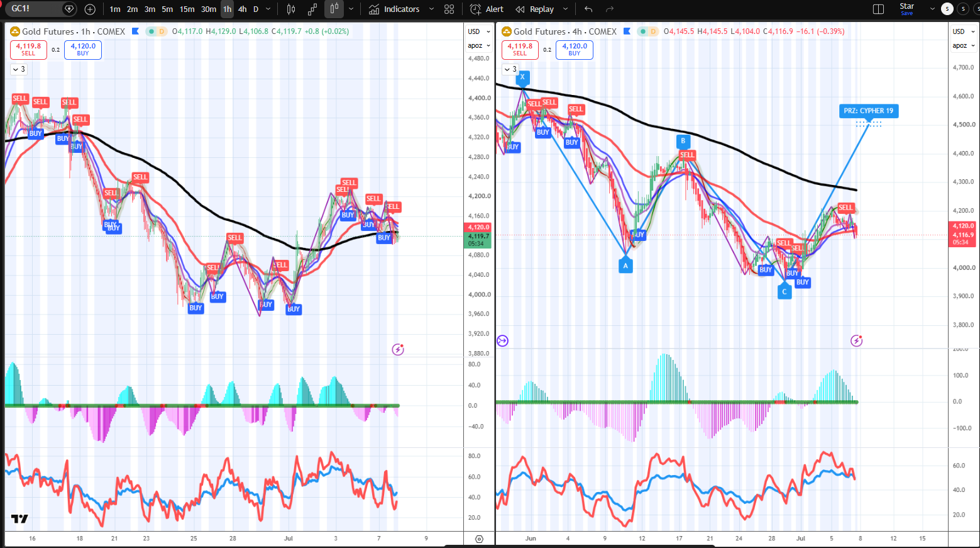Click the red 4,120.0 price label on the 1h axis
Viewport: 980px width, 548px height.
tap(478, 227)
